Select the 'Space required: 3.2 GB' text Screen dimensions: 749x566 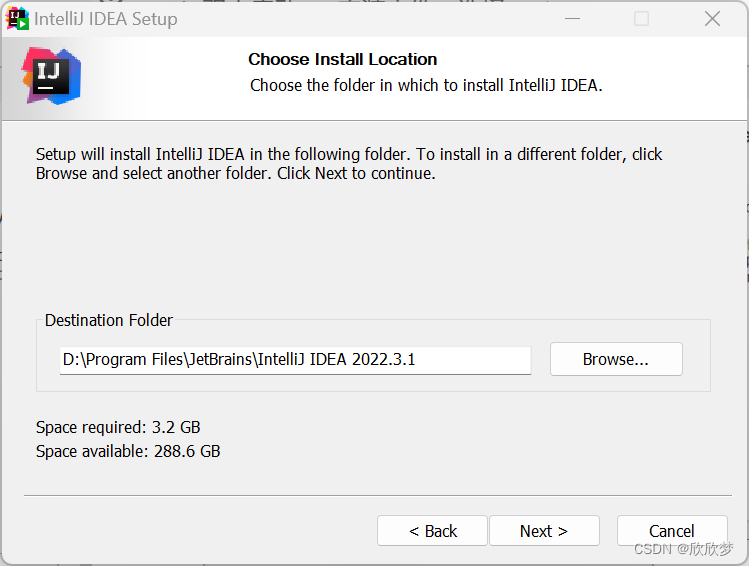pyautogui.click(x=118, y=427)
